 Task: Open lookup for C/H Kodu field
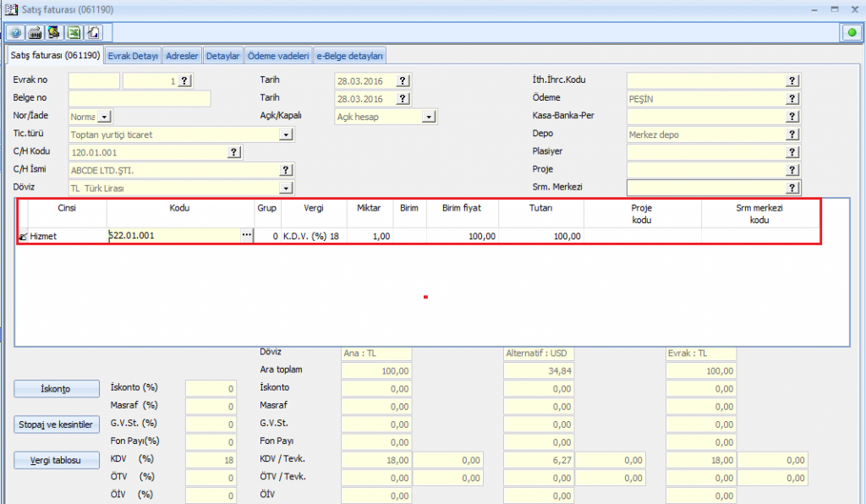coord(233,152)
